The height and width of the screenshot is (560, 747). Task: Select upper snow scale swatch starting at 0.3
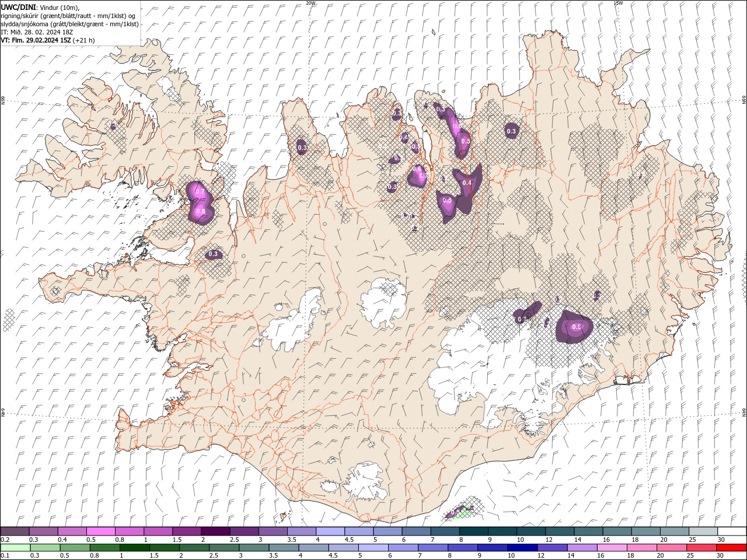click(x=44, y=531)
